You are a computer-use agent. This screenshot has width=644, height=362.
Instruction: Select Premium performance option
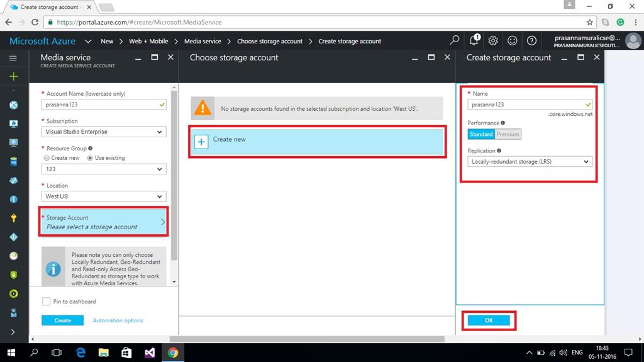[x=508, y=134]
